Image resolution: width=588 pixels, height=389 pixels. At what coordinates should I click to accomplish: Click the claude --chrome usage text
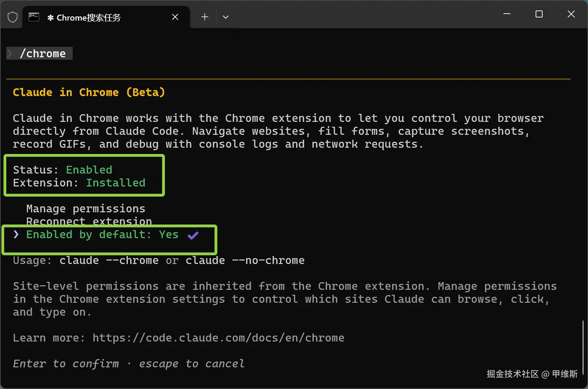[109, 260]
